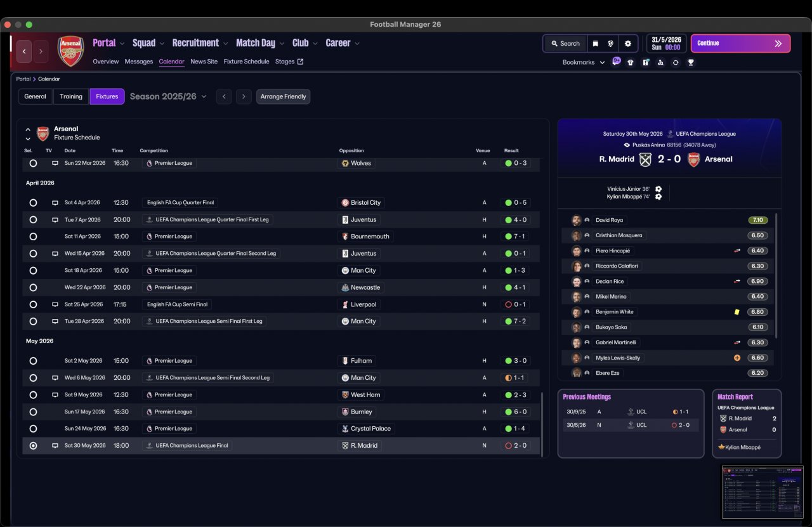This screenshot has height=527, width=812.
Task: Click the world globe icon beside Search
Action: pos(610,44)
